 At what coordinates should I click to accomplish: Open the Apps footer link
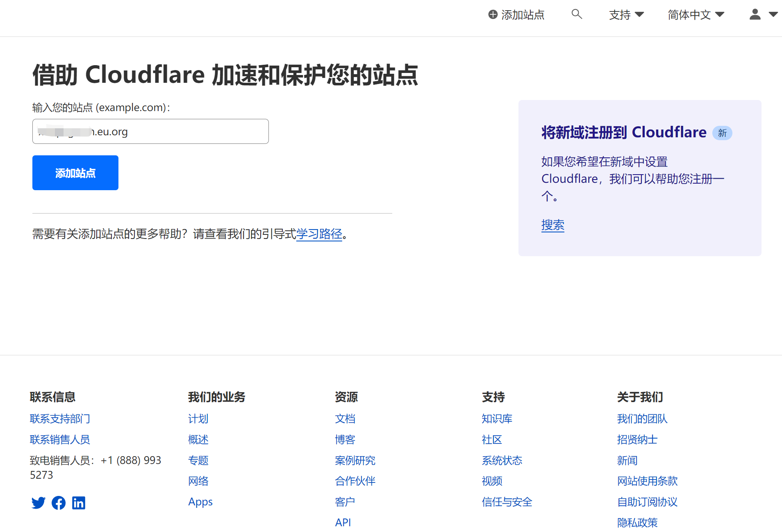point(200,502)
